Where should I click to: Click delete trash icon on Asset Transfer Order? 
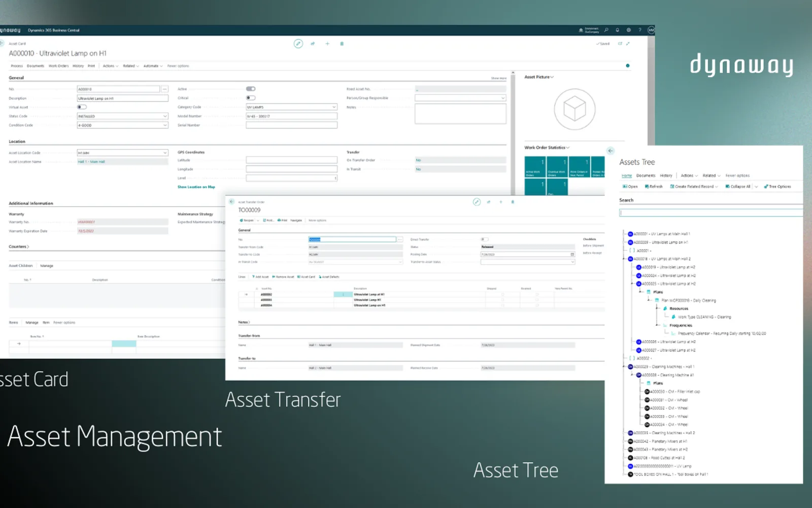click(x=513, y=202)
